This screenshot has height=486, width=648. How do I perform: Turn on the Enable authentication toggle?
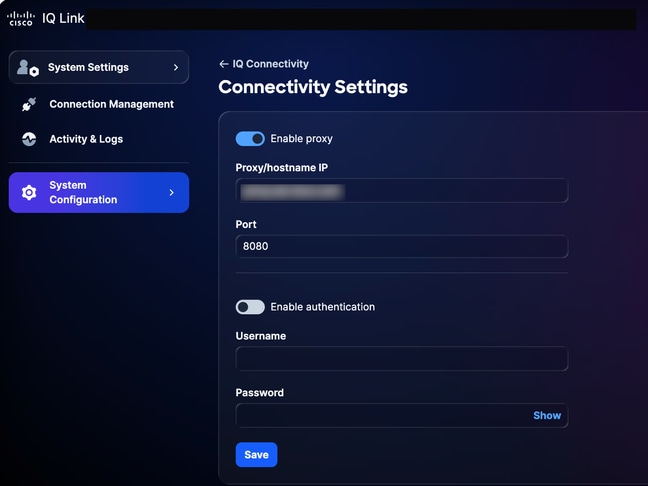click(x=250, y=307)
